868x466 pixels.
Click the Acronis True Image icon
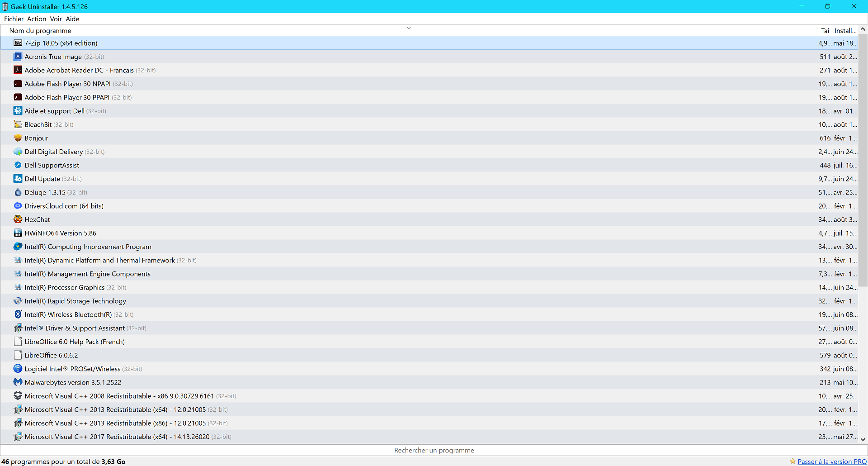tap(18, 57)
